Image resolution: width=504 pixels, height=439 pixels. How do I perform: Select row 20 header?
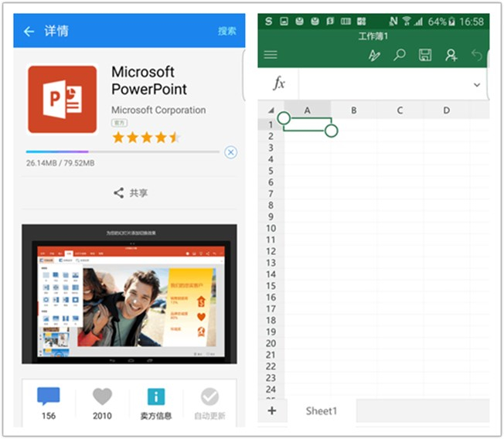(x=271, y=343)
